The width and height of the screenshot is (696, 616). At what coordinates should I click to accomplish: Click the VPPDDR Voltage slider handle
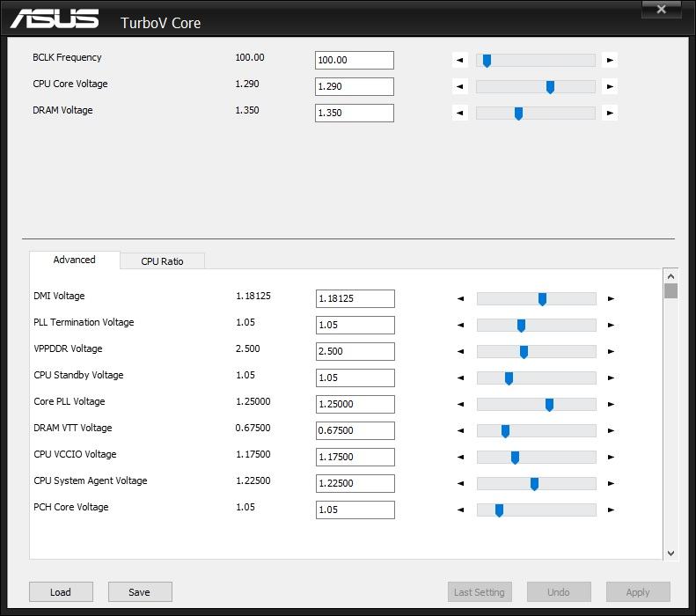pos(524,352)
